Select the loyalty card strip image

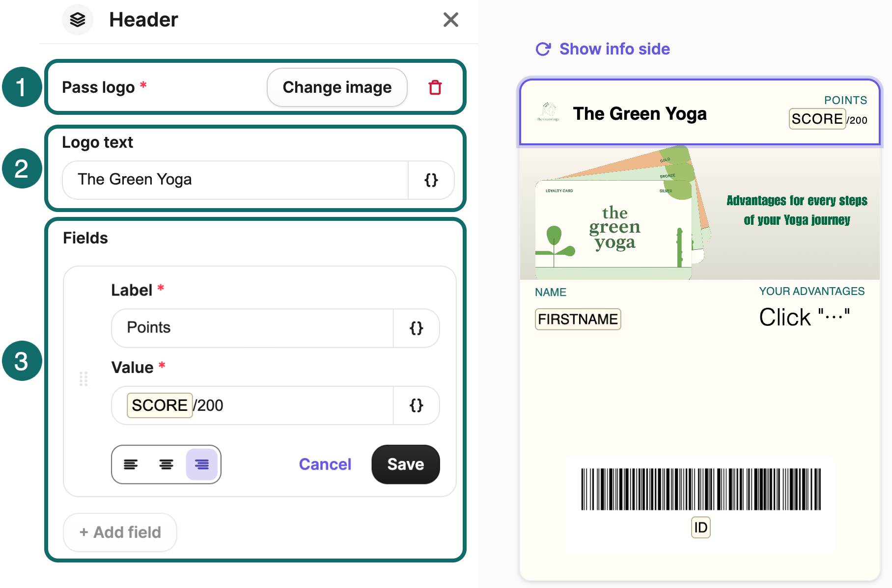(699, 213)
